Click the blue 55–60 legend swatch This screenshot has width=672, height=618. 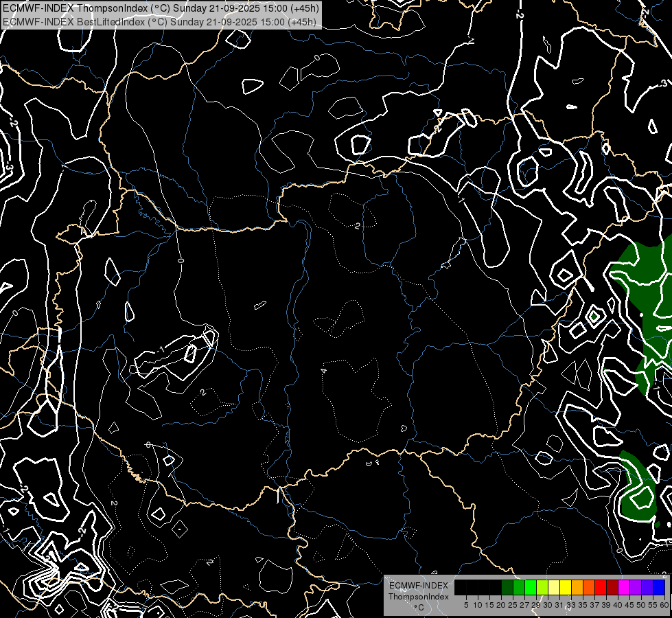[659, 587]
